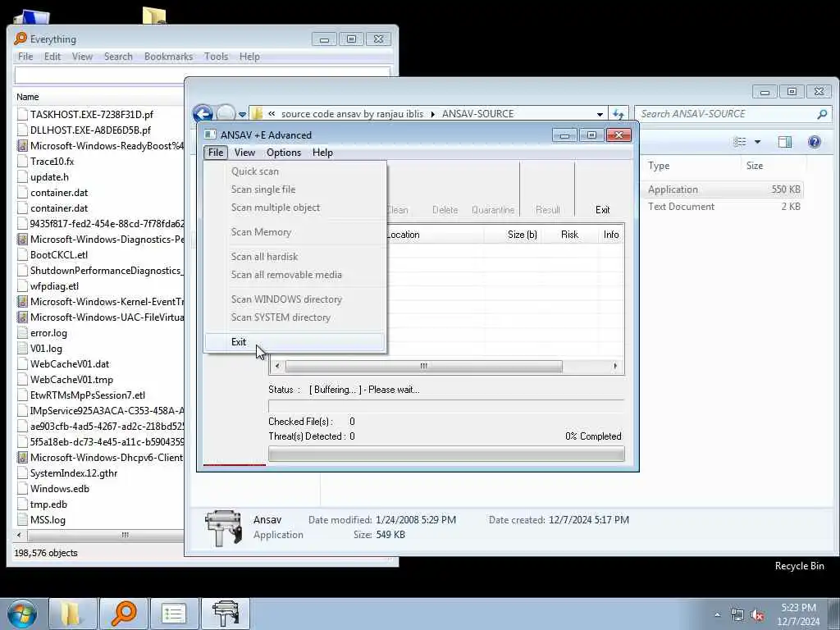Screen dimensions: 840x630
Task: Open the view options dropdown arrow
Action: click(x=757, y=142)
